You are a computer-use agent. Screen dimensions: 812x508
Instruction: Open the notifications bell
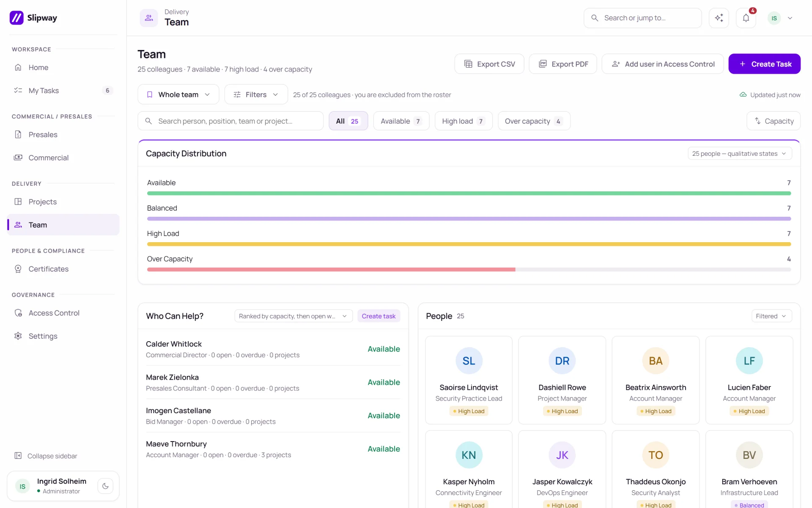tap(746, 18)
